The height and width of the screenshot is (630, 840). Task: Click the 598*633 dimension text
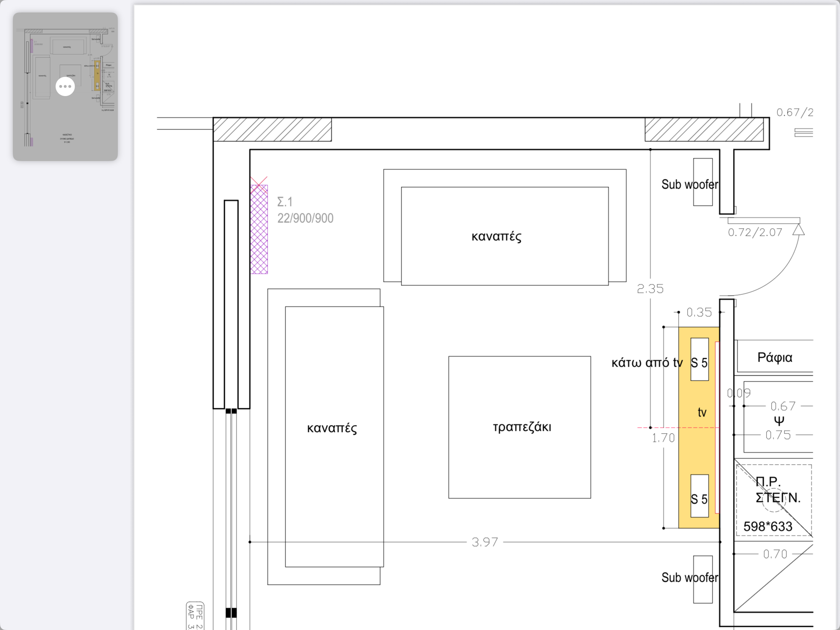tap(768, 526)
